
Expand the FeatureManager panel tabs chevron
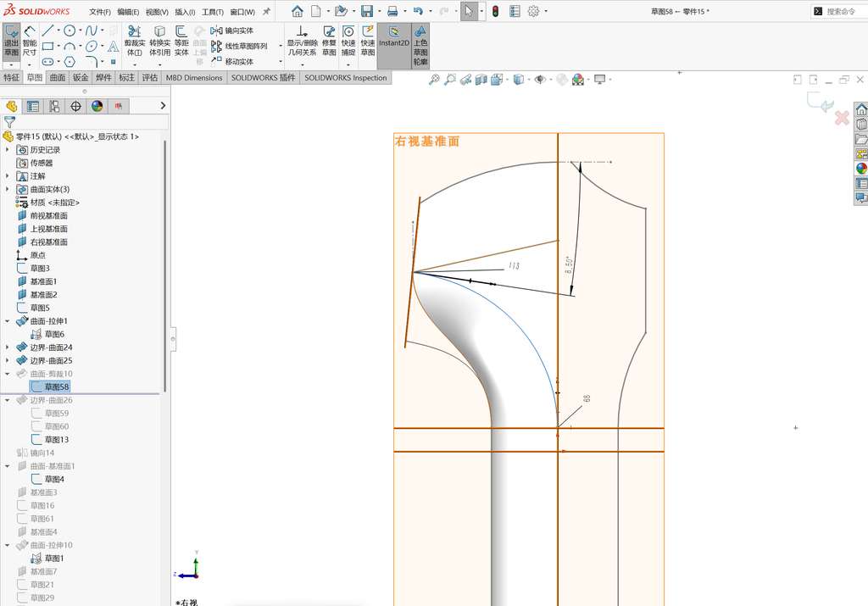163,106
